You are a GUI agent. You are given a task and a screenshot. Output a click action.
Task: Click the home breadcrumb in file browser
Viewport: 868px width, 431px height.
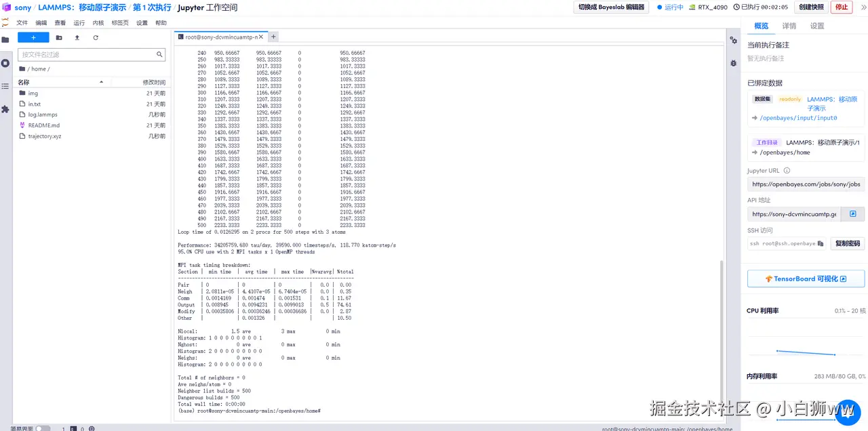pos(39,69)
